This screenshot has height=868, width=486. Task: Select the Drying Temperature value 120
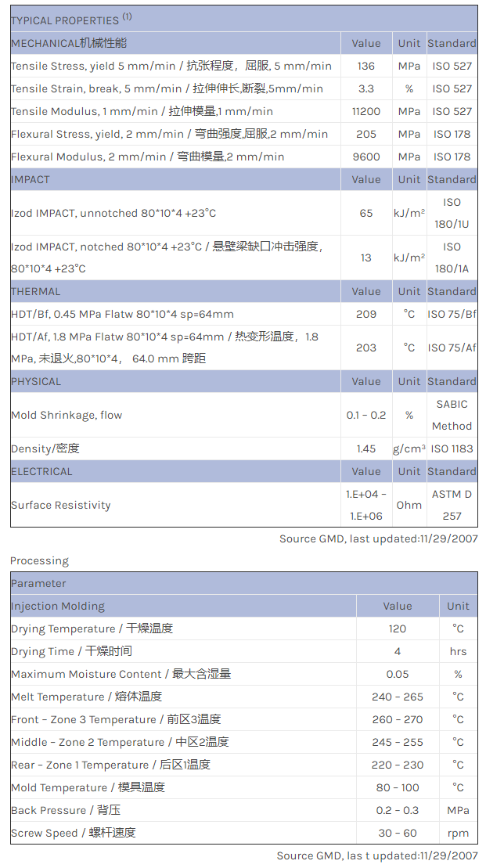click(x=397, y=628)
